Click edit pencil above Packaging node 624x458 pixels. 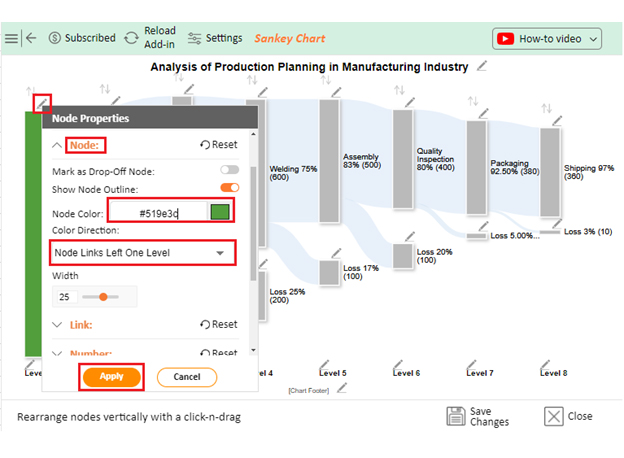pyautogui.click(x=484, y=113)
